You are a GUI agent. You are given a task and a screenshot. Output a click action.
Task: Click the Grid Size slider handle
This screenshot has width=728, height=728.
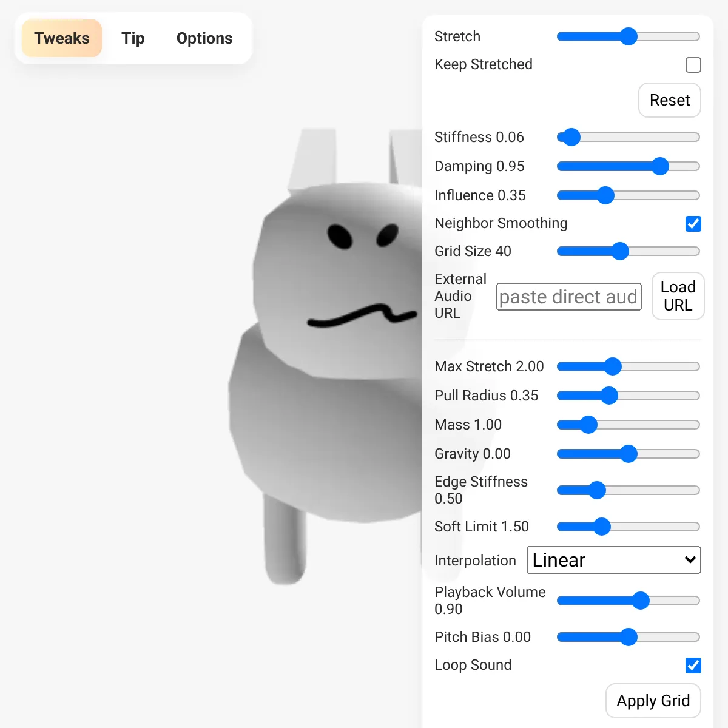[620, 251]
